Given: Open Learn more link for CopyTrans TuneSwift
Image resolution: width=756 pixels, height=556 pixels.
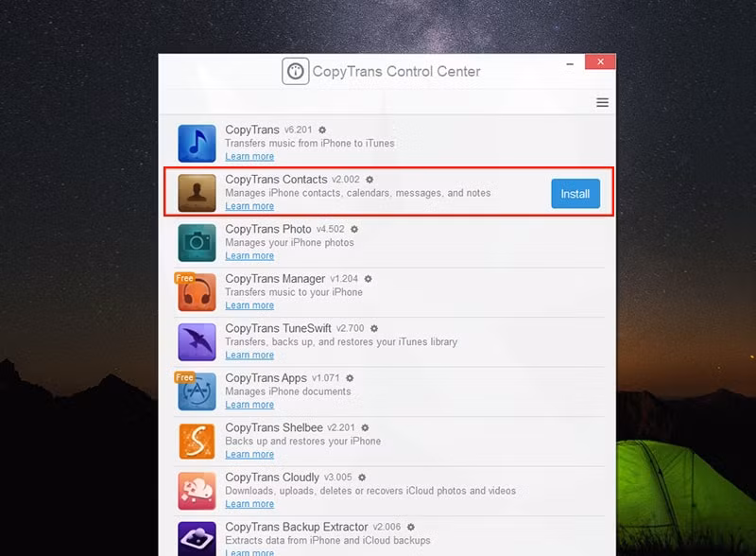Looking at the screenshot, I should pyautogui.click(x=249, y=356).
